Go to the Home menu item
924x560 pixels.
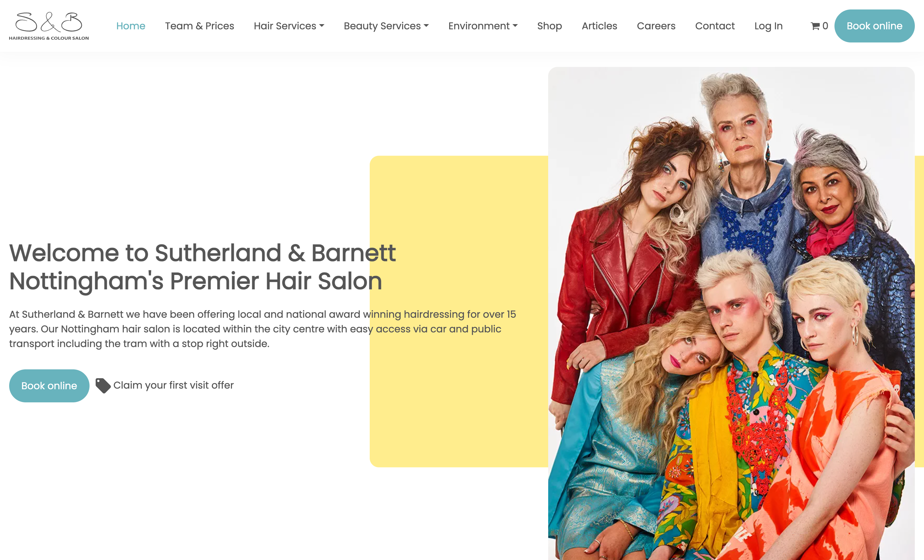[130, 26]
